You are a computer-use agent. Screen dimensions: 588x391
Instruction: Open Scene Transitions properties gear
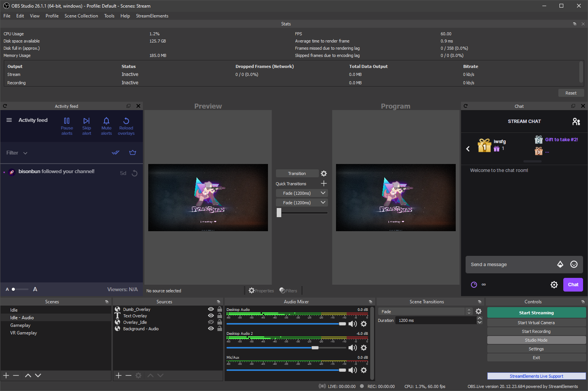(479, 311)
